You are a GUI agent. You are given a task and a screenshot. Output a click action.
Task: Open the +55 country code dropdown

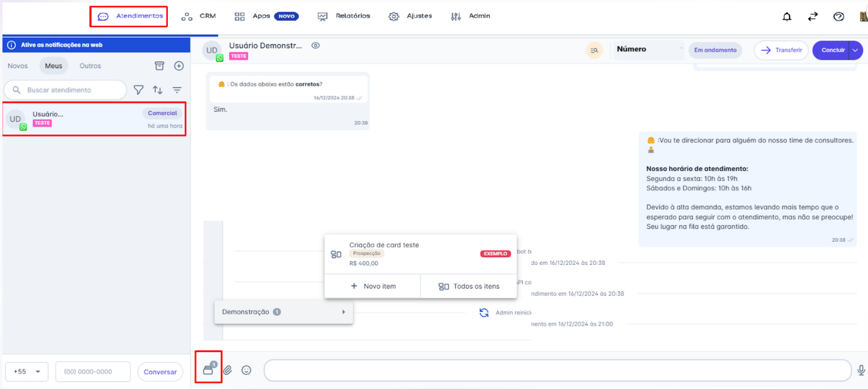(27, 372)
